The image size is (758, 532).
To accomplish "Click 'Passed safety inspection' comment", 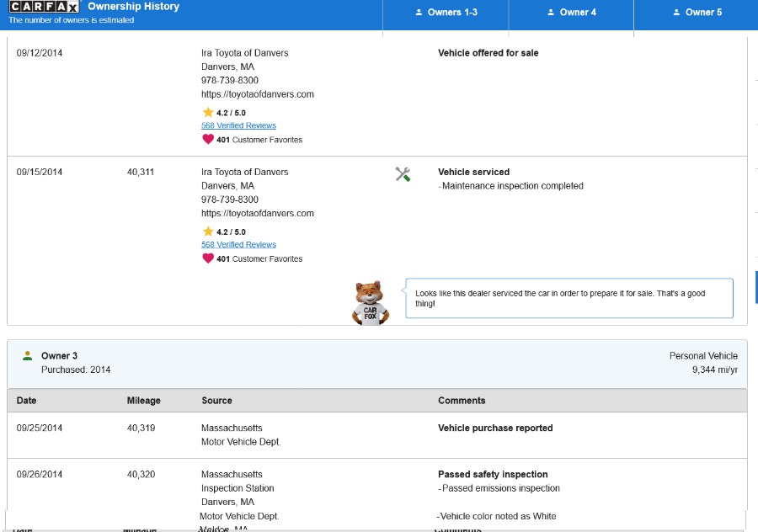I will (493, 475).
